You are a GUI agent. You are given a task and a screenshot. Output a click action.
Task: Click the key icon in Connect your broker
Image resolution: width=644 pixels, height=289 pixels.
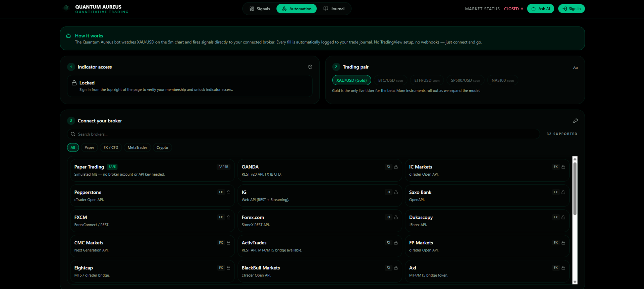[x=575, y=121]
